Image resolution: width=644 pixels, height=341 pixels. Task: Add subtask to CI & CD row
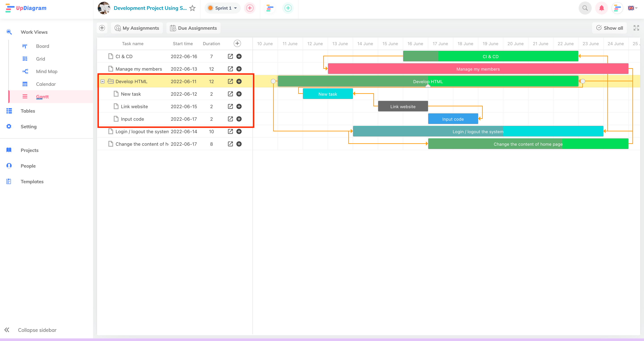pos(239,56)
